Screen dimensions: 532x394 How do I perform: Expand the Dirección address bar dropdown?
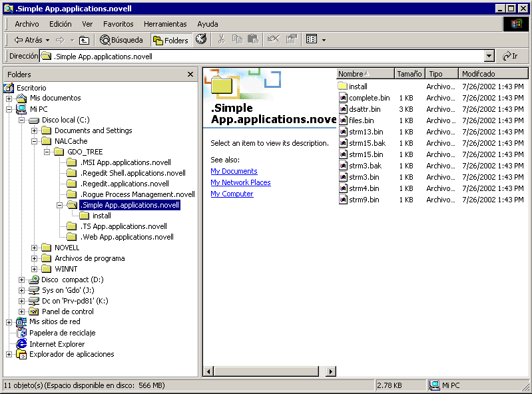[489, 57]
